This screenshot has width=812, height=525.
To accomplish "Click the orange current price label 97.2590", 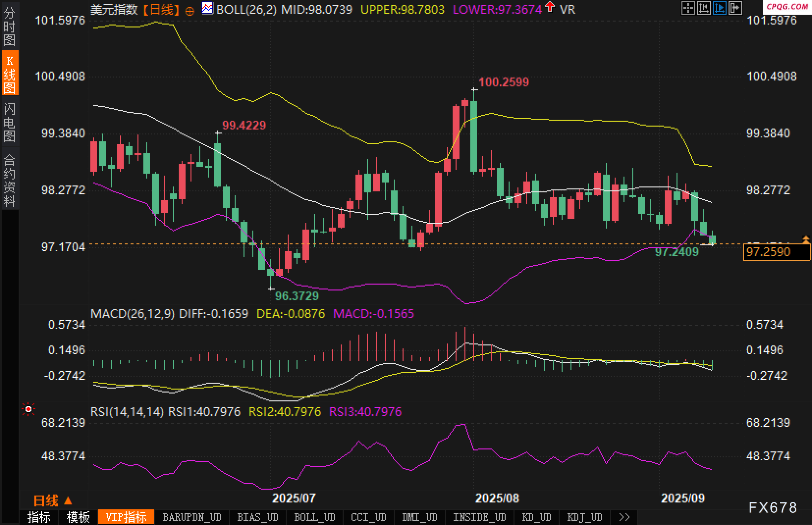I will [776, 252].
